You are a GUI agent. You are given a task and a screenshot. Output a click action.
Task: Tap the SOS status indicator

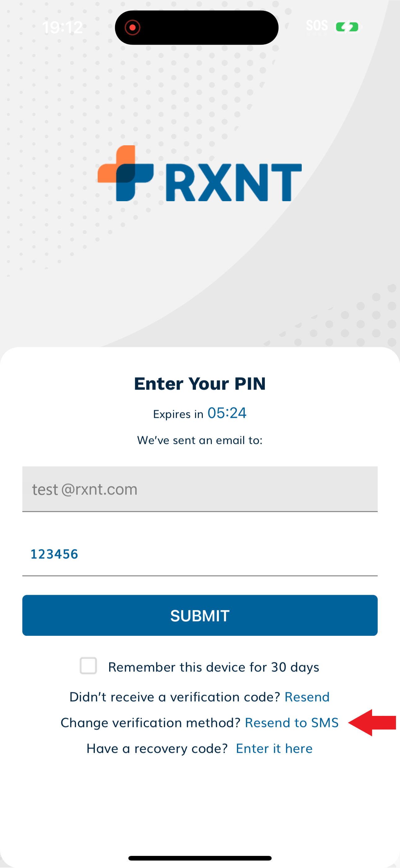(x=317, y=25)
